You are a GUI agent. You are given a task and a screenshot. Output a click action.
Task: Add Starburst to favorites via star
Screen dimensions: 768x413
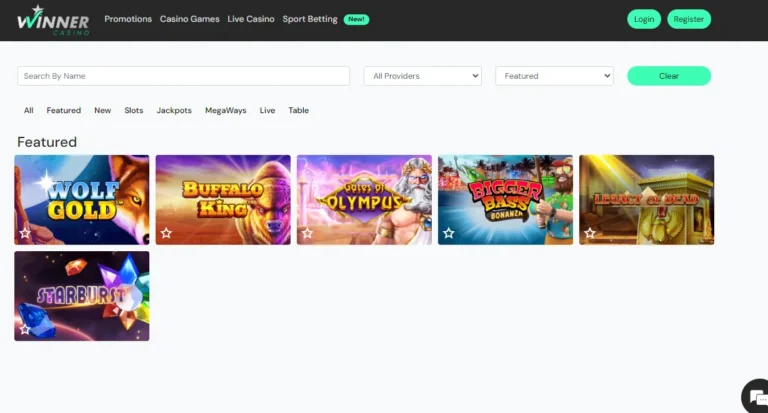(25, 329)
